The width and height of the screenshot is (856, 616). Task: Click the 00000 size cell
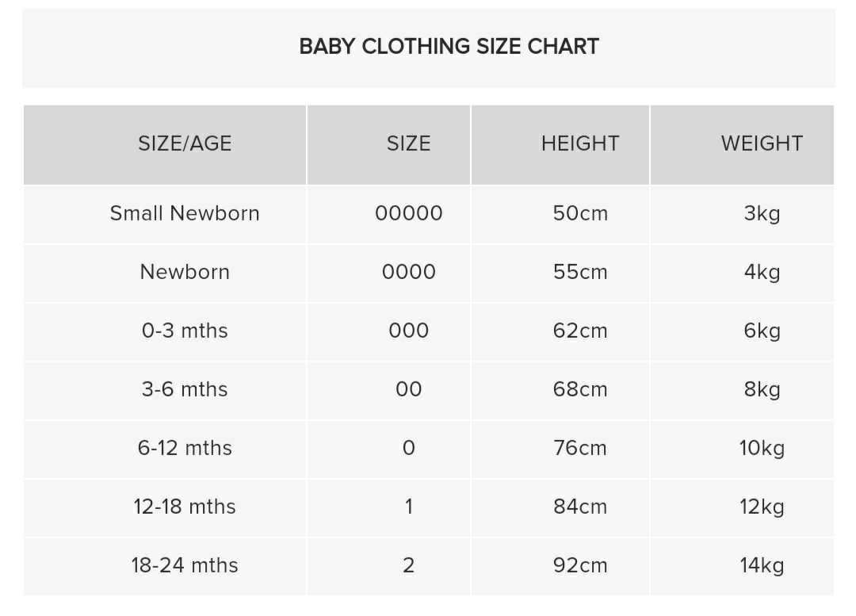tap(408, 213)
